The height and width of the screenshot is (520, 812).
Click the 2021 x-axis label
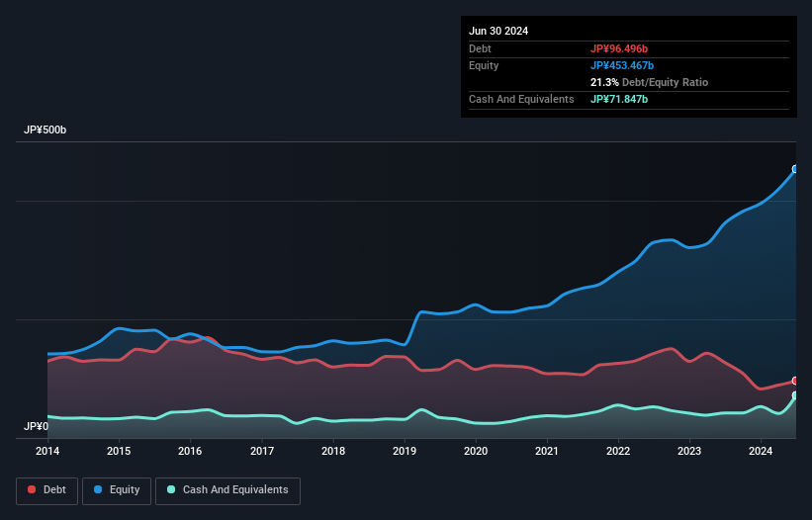(547, 451)
